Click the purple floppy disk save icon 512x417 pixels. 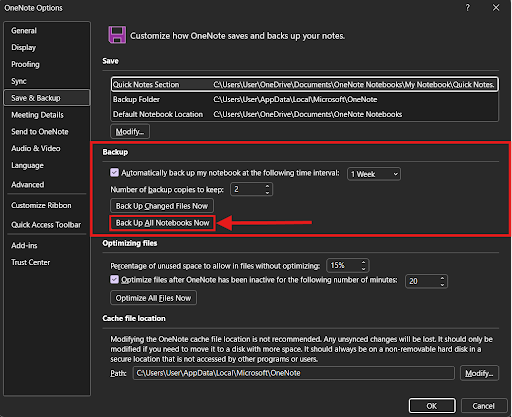[x=117, y=35]
